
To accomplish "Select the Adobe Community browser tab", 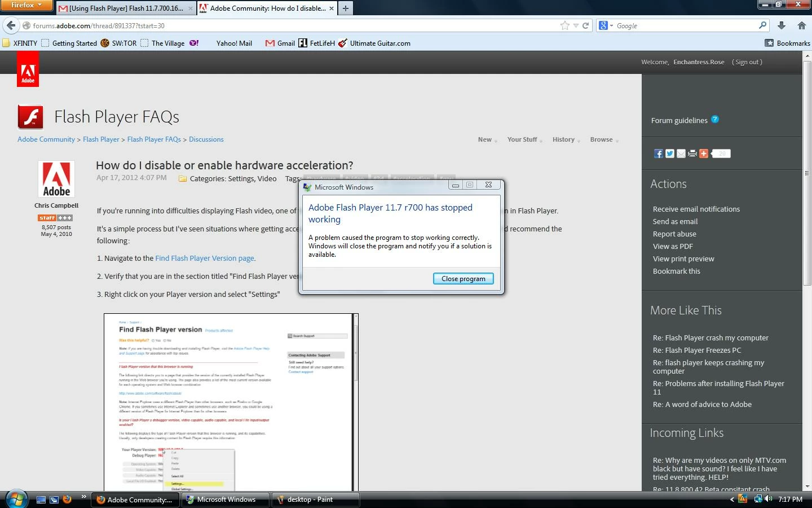I will pyautogui.click(x=267, y=8).
